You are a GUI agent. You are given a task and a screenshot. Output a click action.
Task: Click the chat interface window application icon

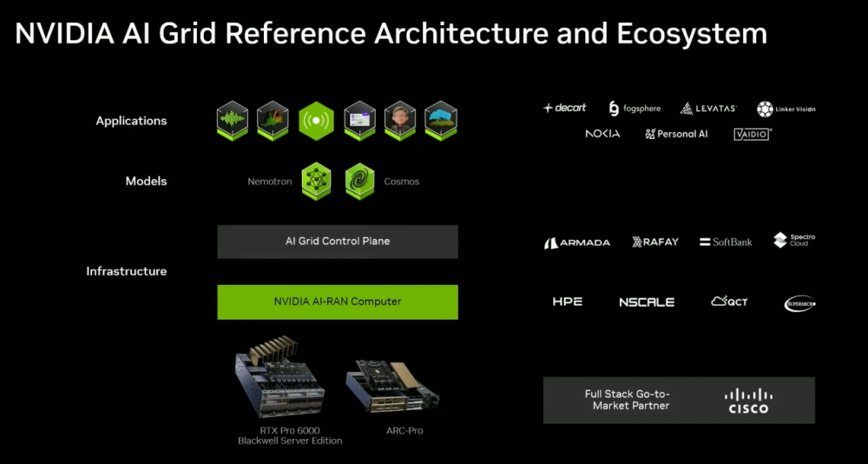click(358, 121)
